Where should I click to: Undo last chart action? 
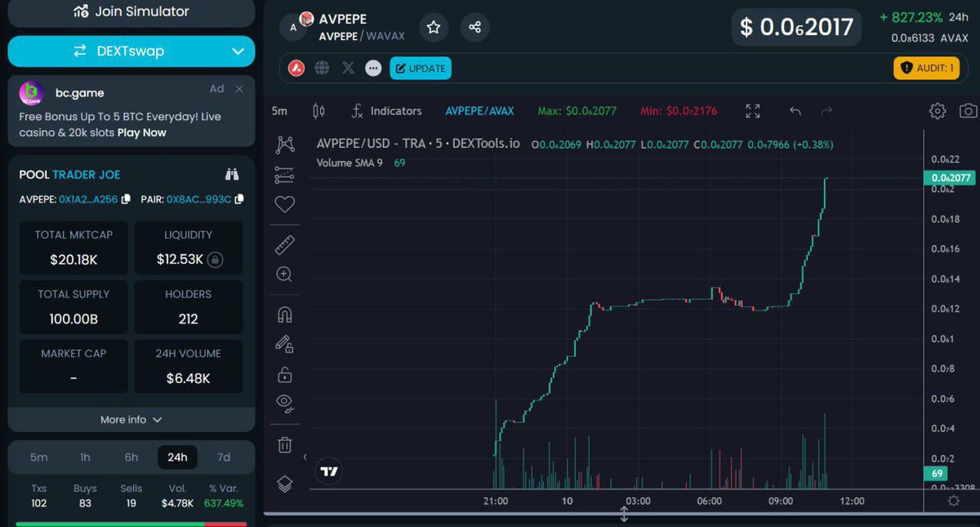(x=795, y=111)
